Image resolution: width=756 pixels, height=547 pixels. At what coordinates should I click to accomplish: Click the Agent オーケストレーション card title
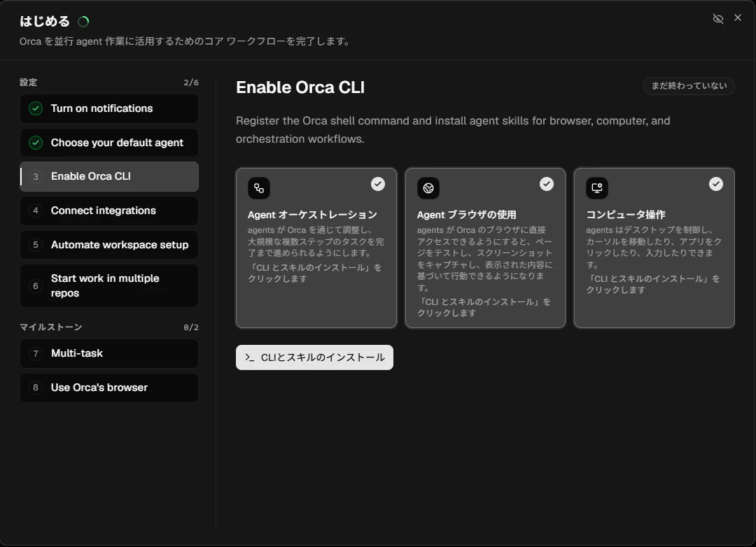click(x=312, y=215)
